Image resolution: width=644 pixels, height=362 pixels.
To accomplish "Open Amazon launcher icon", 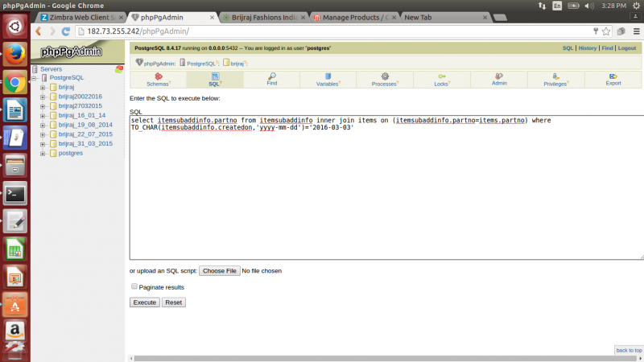I will tap(15, 331).
